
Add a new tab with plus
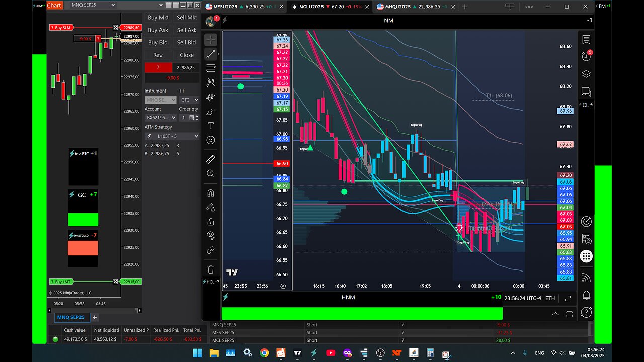[x=464, y=7]
